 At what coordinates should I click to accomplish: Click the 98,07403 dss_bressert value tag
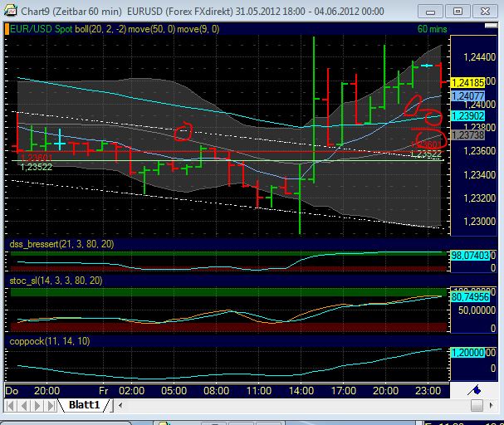(470, 256)
